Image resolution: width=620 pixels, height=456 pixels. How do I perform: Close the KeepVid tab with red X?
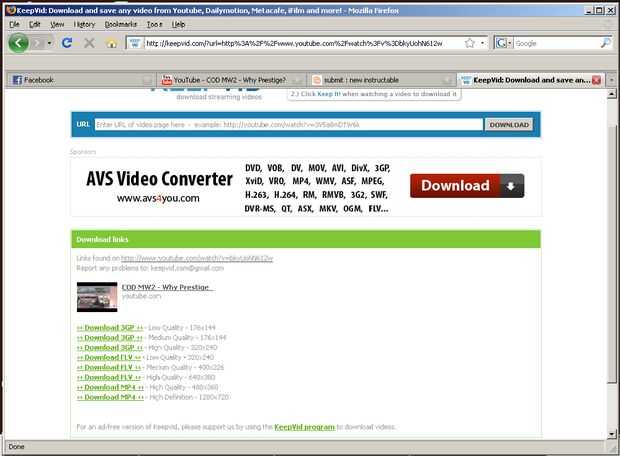click(596, 80)
